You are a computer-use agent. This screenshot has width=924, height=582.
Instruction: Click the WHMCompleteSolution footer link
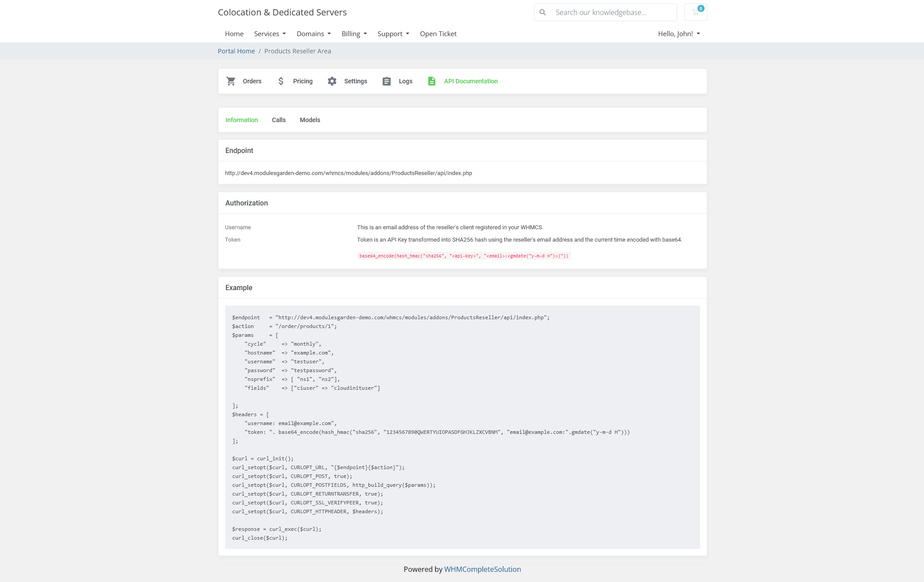(482, 569)
